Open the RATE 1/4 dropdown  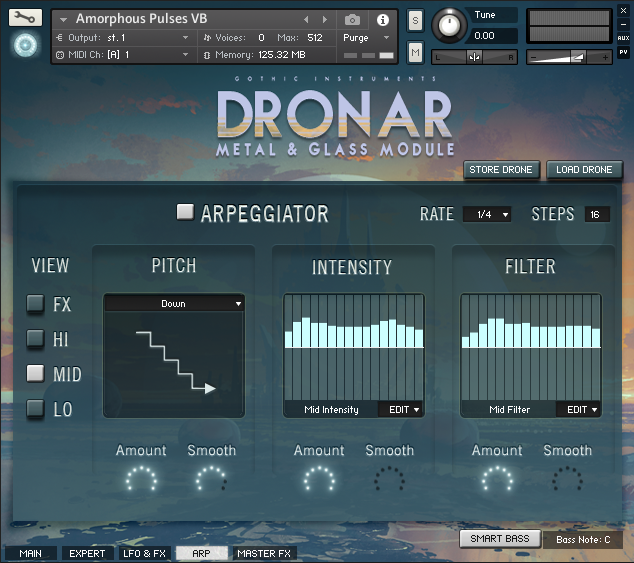pyautogui.click(x=487, y=214)
